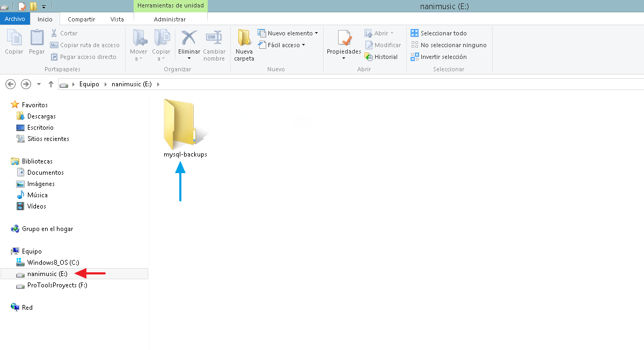Click the Pegar clipboard icon
The height and width of the screenshot is (350, 644).
tap(37, 39)
